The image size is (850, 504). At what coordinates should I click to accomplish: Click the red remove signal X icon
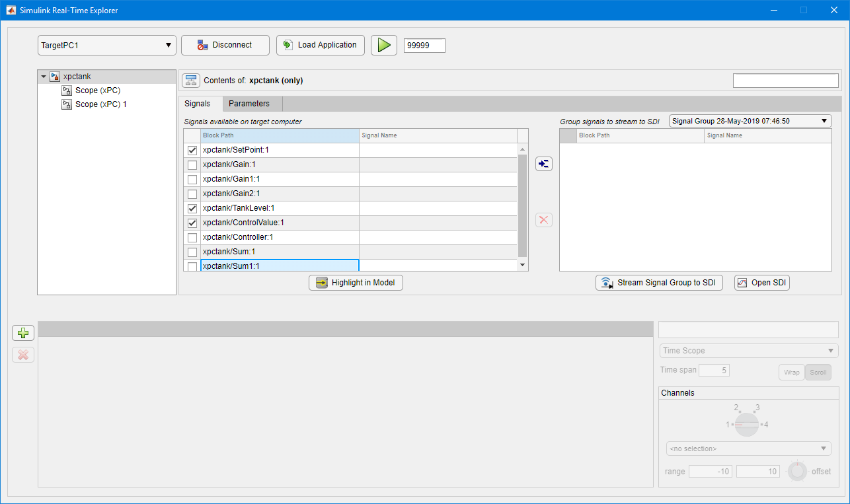543,220
